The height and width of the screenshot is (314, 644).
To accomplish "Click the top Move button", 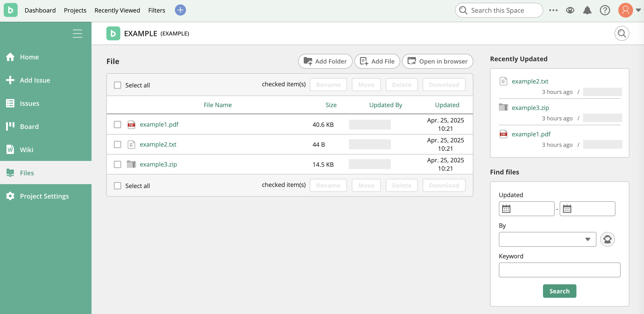I will click(366, 85).
